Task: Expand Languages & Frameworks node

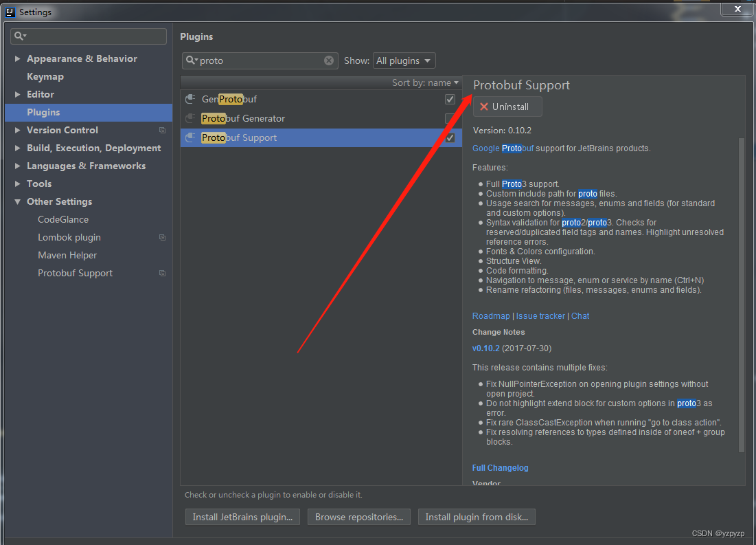Action: click(x=17, y=166)
